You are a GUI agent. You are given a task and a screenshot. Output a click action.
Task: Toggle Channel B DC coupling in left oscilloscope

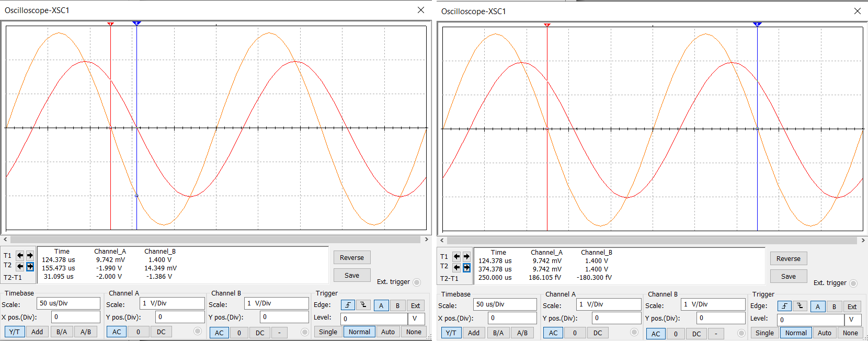260,333
